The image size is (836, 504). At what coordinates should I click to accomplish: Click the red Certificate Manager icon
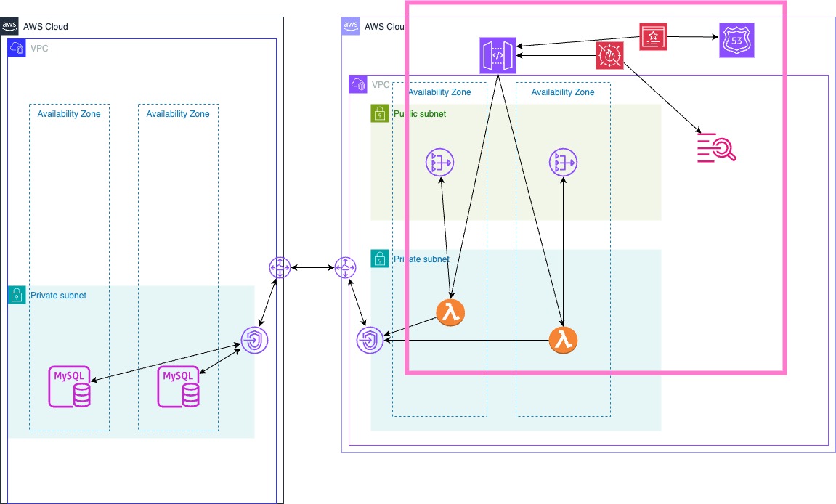click(x=653, y=37)
